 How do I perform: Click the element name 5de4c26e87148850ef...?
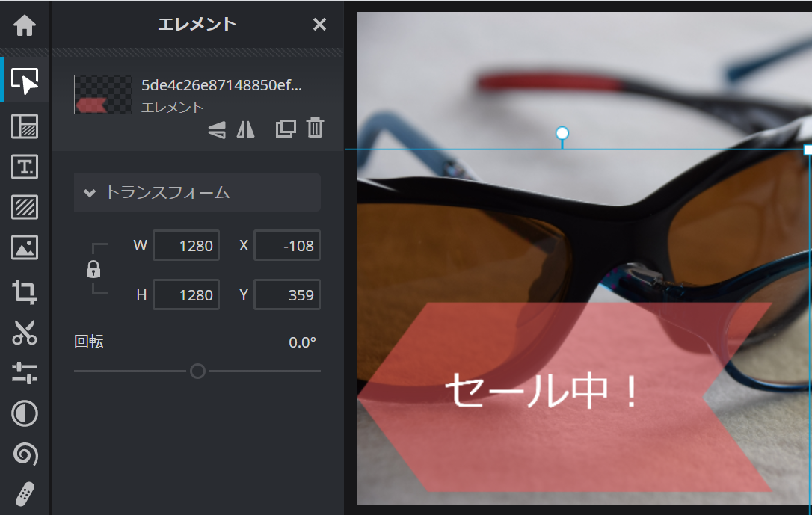221,85
